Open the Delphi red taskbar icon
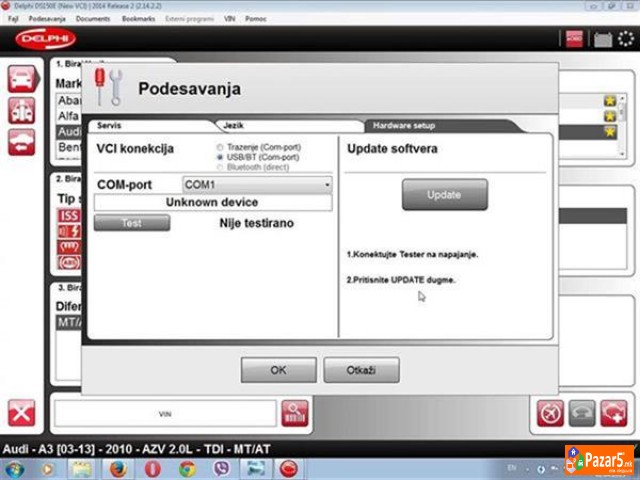 tap(289, 469)
